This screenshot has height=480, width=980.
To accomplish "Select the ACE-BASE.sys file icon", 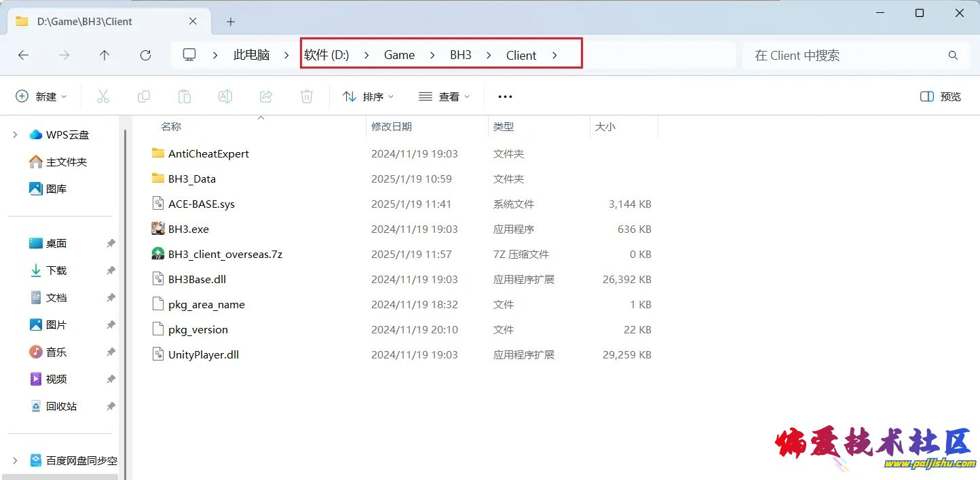I will coord(158,204).
